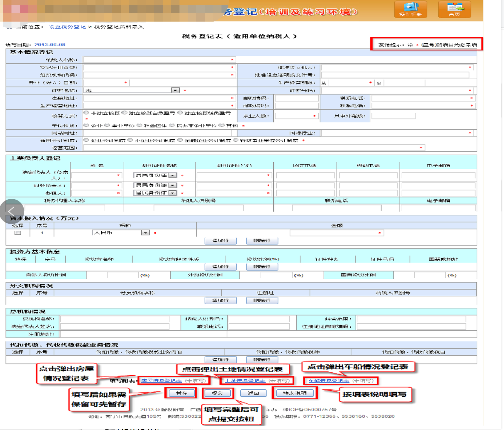Open the 操作手册 manual icon
The image size is (504, 430).
click(x=410, y=9)
